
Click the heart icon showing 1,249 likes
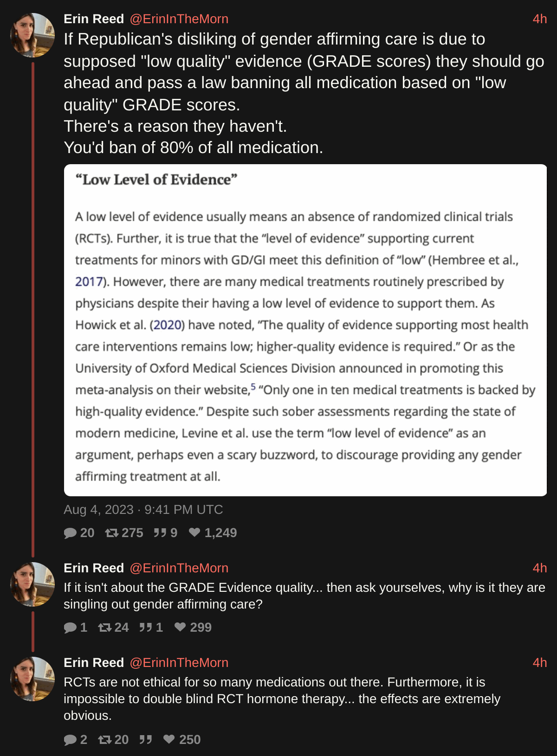click(x=194, y=532)
